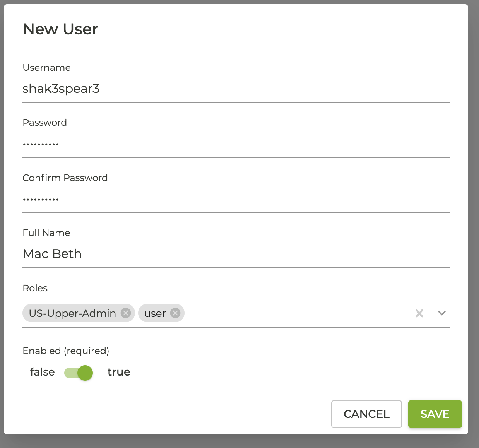
Task: Click the false label beside the switch
Action: [x=43, y=372]
